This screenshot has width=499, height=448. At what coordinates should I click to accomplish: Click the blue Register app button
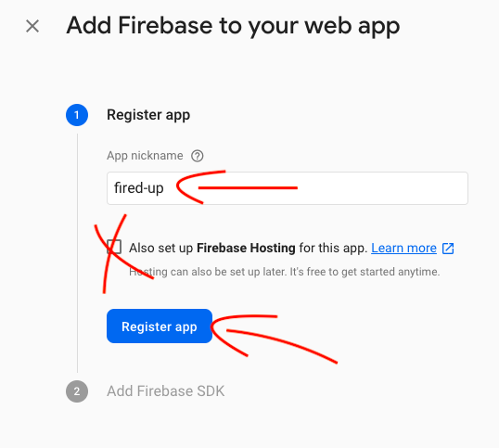tap(160, 326)
